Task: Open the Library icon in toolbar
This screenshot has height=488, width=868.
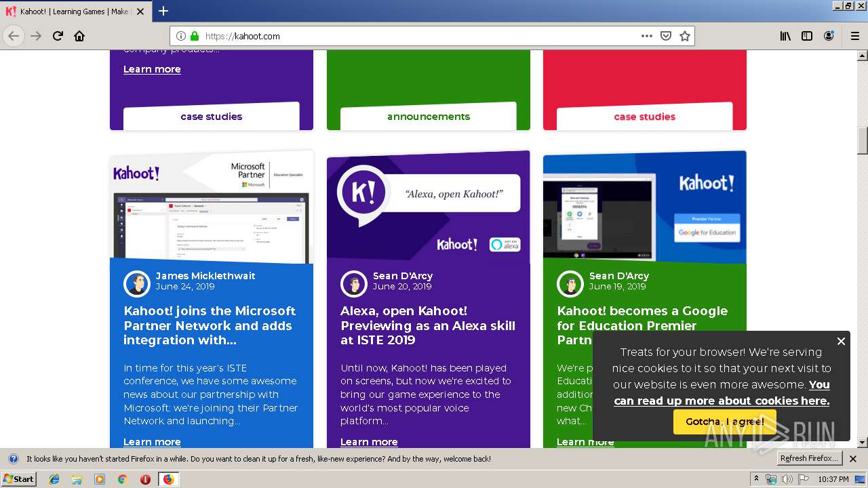Action: [x=785, y=36]
